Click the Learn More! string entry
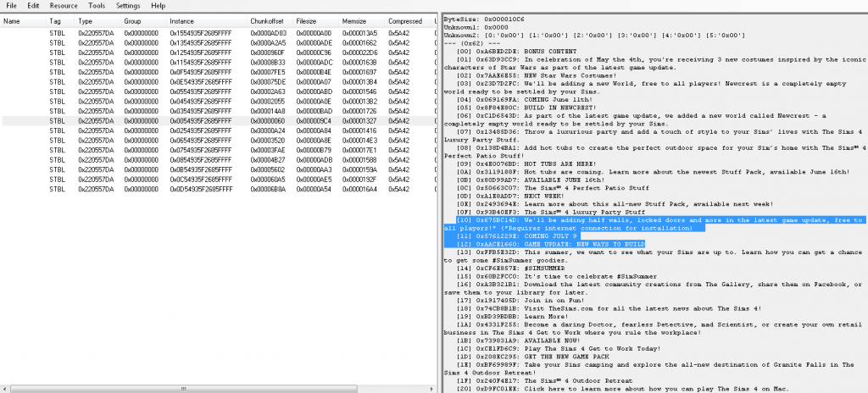The width and height of the screenshot is (868, 393). click(514, 317)
